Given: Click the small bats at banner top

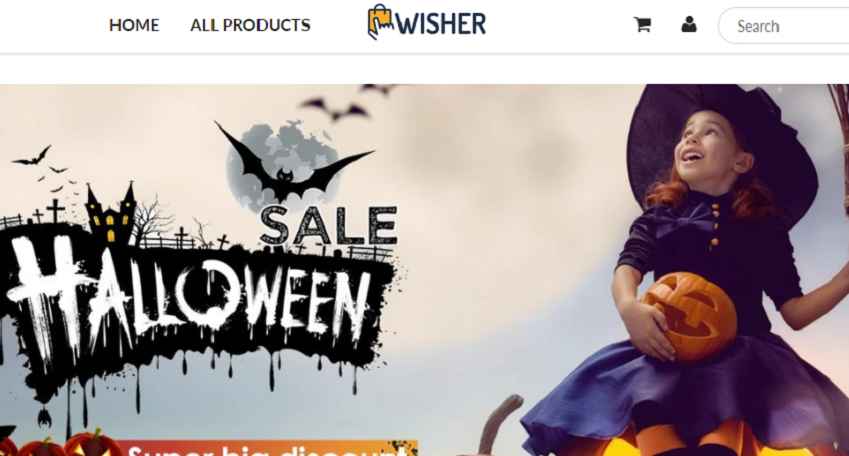Looking at the screenshot, I should 347,102.
